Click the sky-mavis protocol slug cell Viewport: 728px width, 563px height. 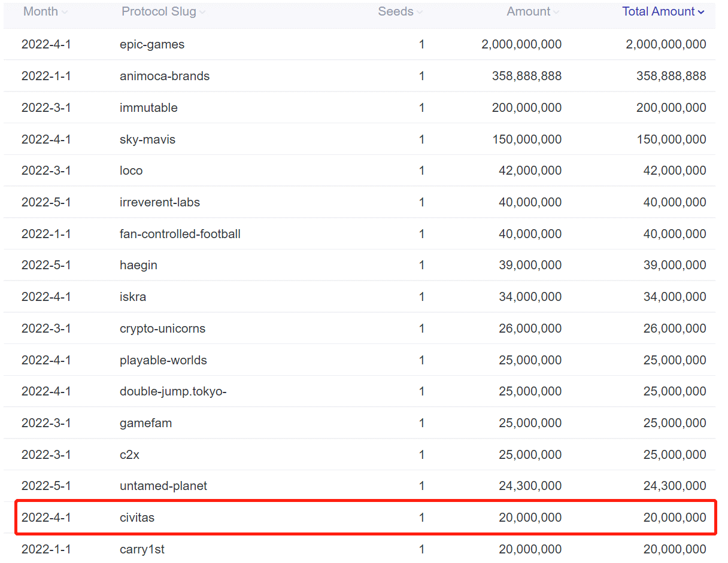point(147,139)
